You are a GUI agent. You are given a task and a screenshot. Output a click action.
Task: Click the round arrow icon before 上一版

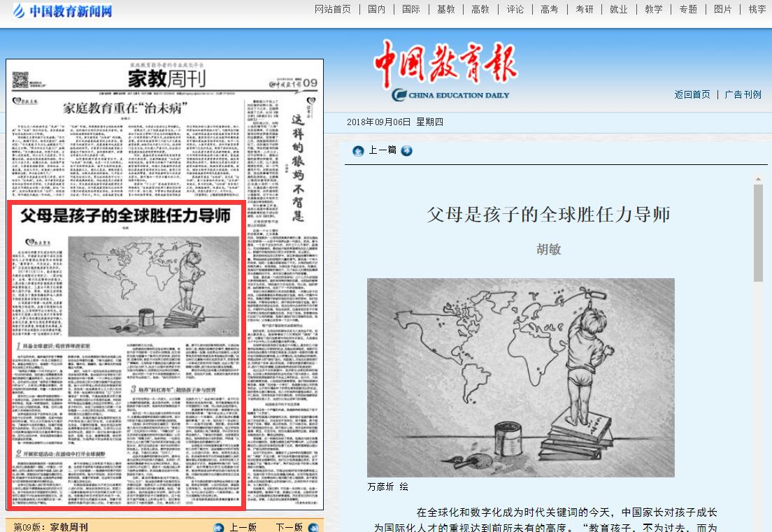tap(219, 528)
